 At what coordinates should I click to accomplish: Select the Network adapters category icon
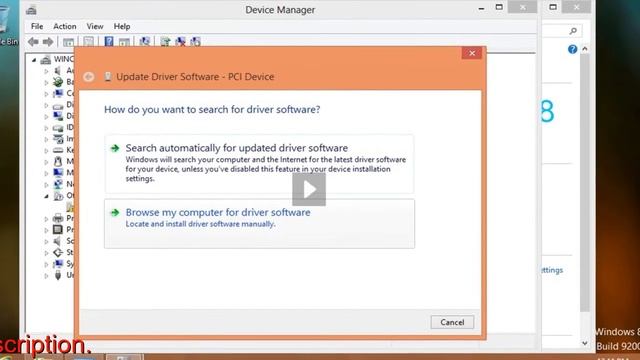(58, 184)
